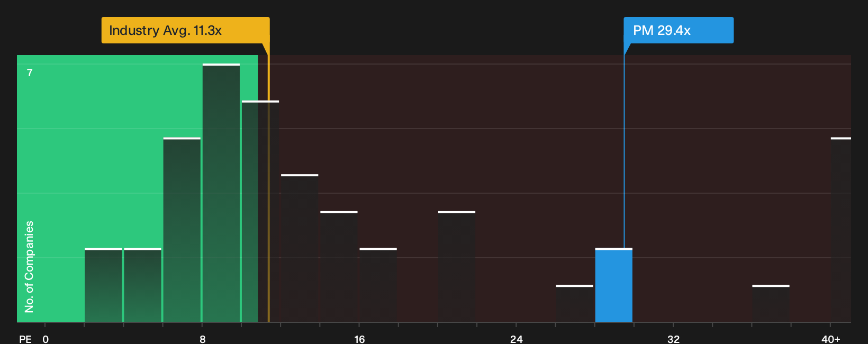Click the Industry Avg. 11.3x label
868x344 pixels.
186,30
